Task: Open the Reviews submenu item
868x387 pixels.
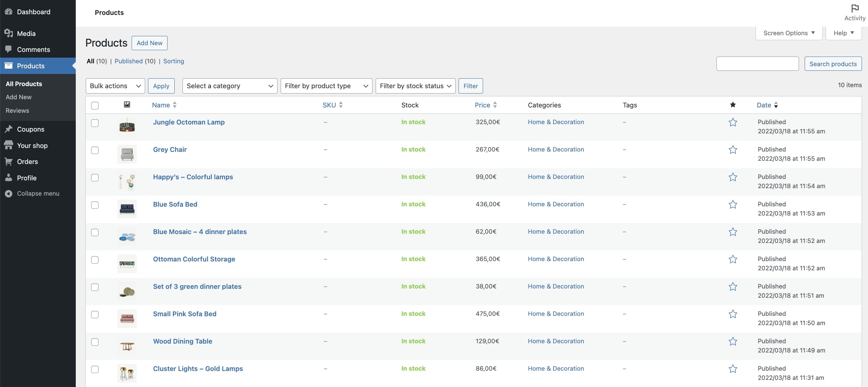Action: (x=17, y=111)
